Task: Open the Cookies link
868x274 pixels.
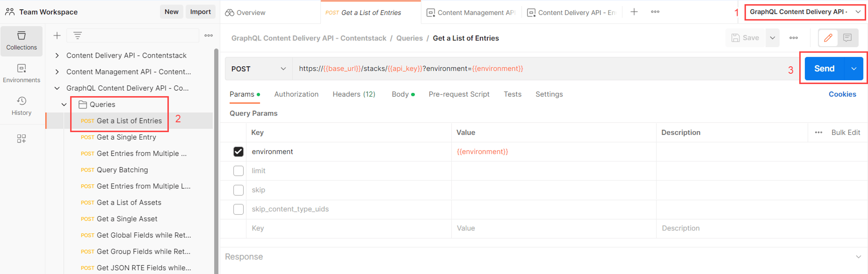Action: (842, 94)
